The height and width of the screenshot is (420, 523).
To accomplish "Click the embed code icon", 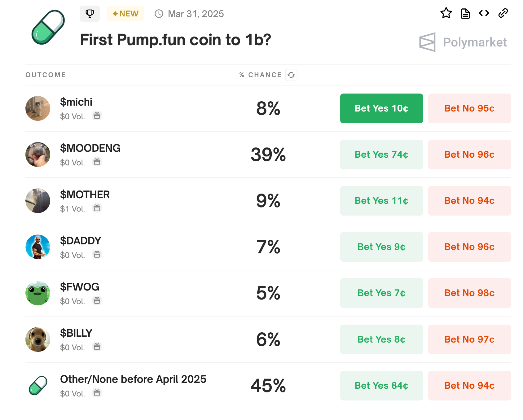I will (x=484, y=13).
